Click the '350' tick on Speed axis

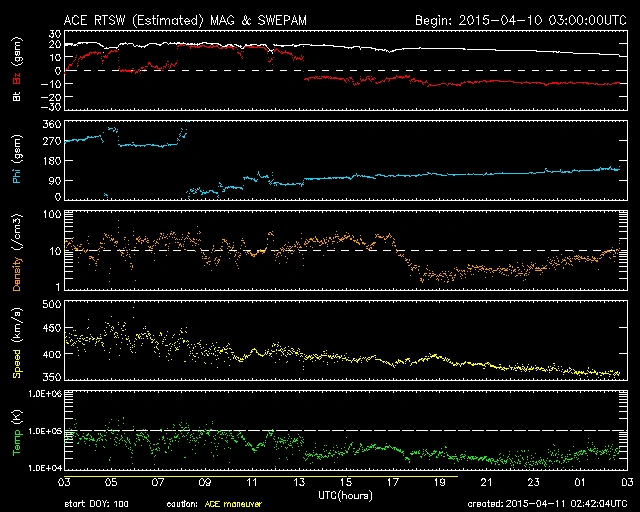coord(52,376)
